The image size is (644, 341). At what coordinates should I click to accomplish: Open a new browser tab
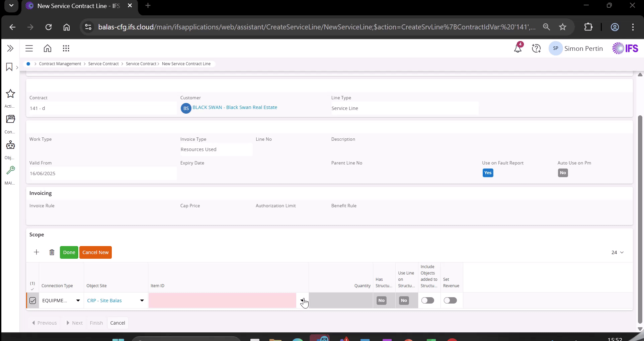[x=148, y=6]
